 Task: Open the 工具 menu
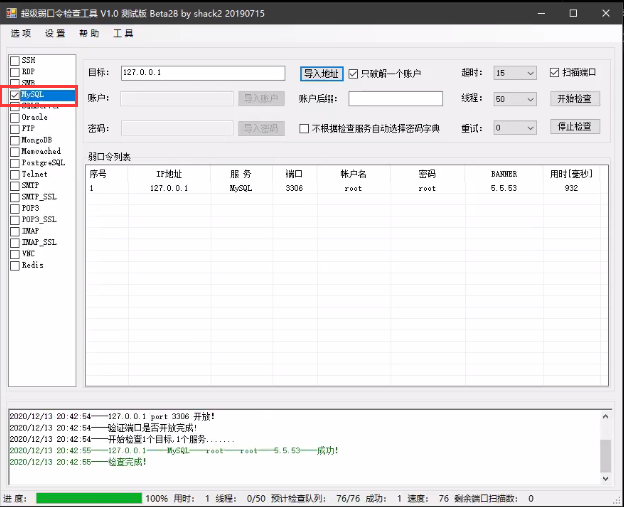[123, 33]
